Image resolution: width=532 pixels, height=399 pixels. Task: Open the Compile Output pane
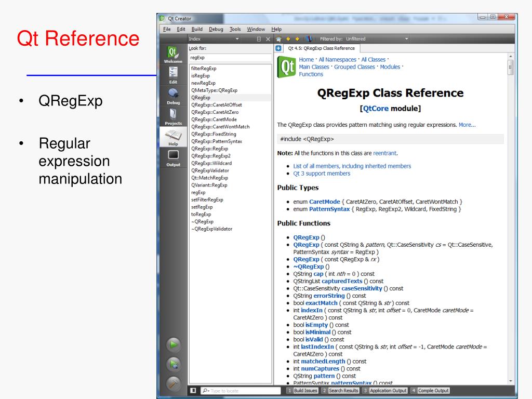(430, 391)
